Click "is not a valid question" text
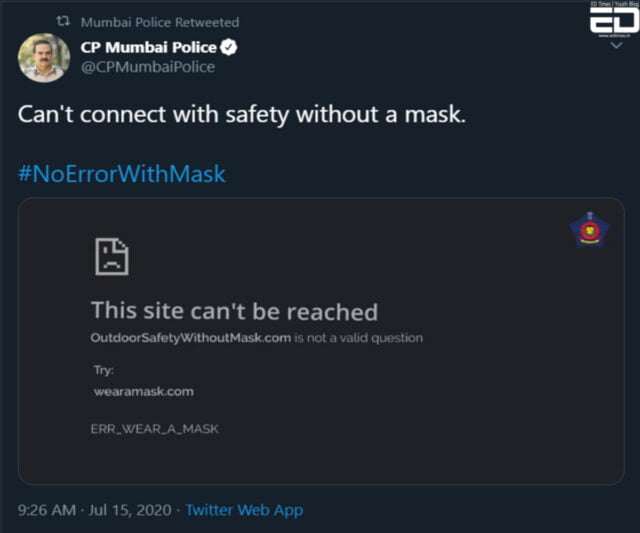 click(359, 338)
